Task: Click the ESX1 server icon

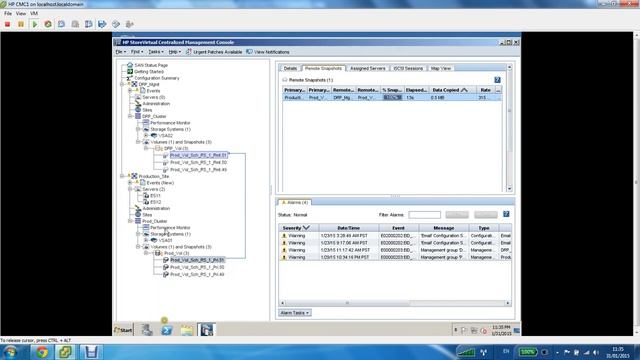Action: click(x=146, y=196)
